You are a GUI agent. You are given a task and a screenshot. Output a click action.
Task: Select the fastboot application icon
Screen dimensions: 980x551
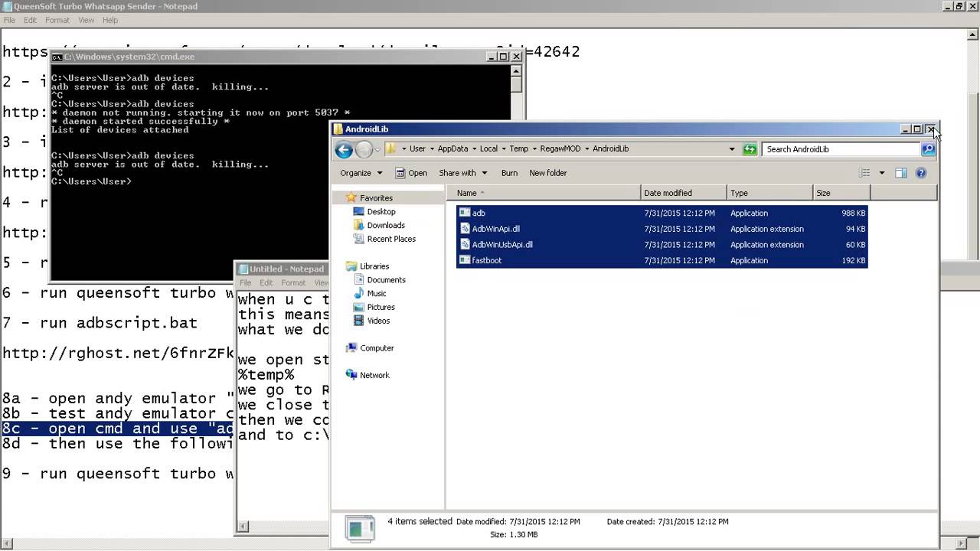tap(465, 260)
